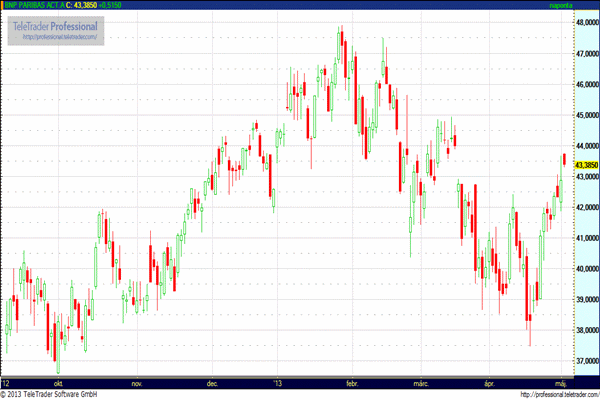Click the 'dec.' label on time axis
Viewport: 600px width, 400px height.
[x=212, y=382]
